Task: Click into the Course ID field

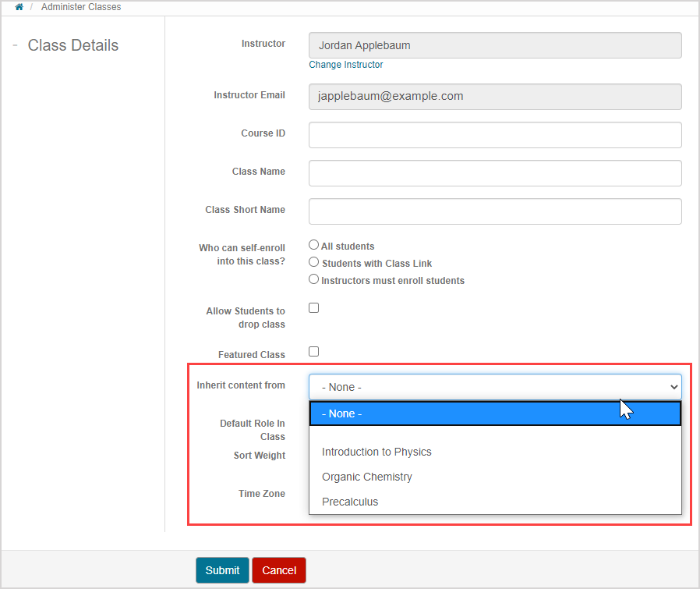Action: [495, 135]
